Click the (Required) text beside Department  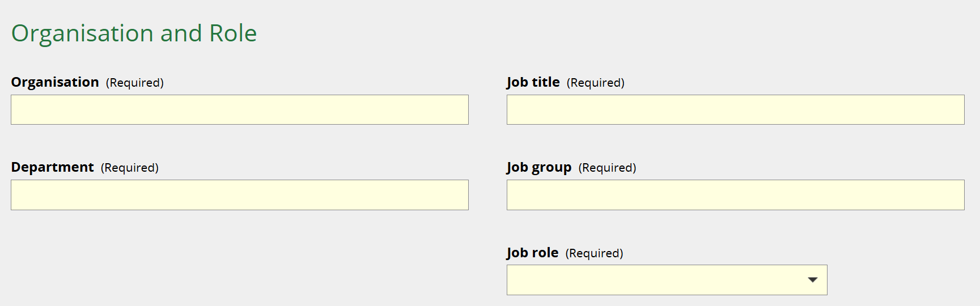tap(130, 168)
